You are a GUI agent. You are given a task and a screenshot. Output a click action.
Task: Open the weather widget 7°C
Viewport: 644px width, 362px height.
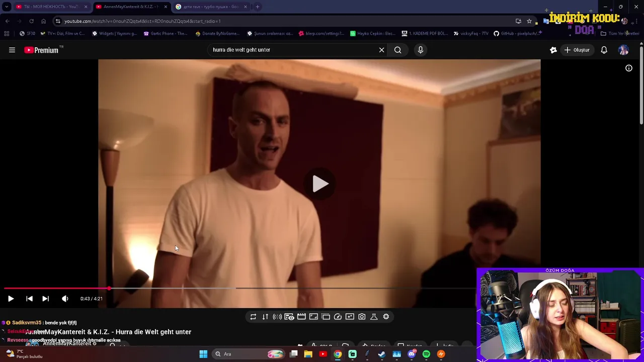[x=24, y=354]
